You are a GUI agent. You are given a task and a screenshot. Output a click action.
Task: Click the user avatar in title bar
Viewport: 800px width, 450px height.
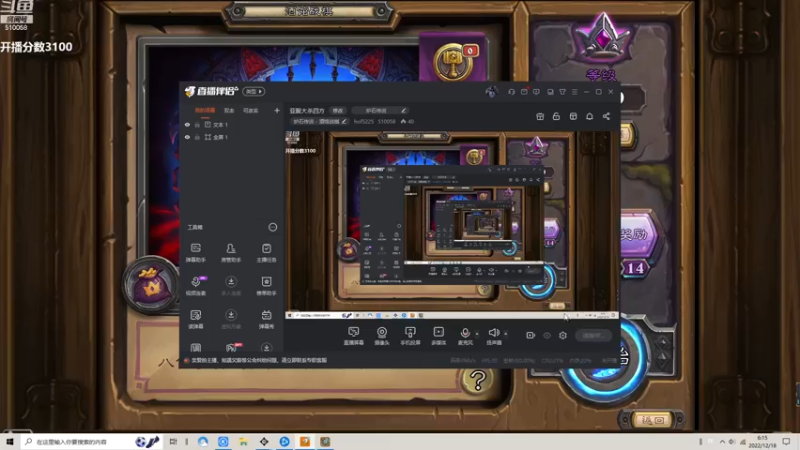tap(491, 92)
